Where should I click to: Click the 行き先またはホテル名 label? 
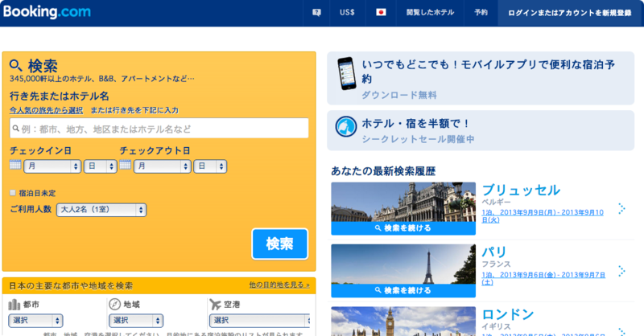[60, 96]
